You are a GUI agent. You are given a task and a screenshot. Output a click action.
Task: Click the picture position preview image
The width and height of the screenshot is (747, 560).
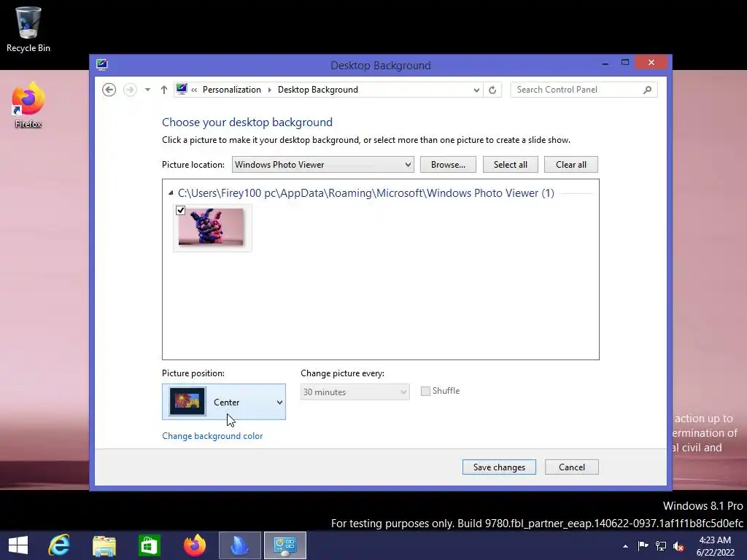coord(187,401)
